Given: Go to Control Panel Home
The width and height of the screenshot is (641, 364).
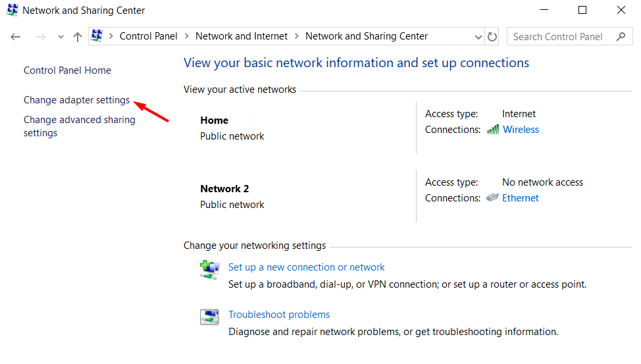Looking at the screenshot, I should pyautogui.click(x=67, y=70).
